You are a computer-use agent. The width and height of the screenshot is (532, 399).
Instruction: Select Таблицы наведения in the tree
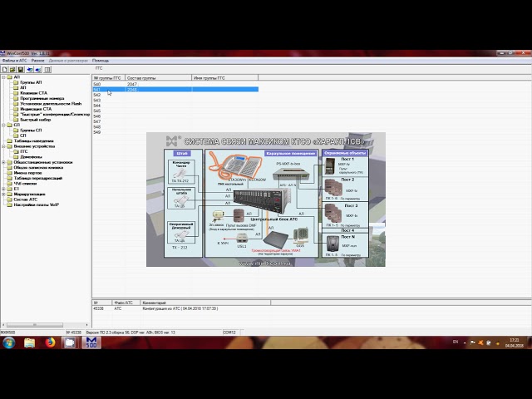point(33,140)
